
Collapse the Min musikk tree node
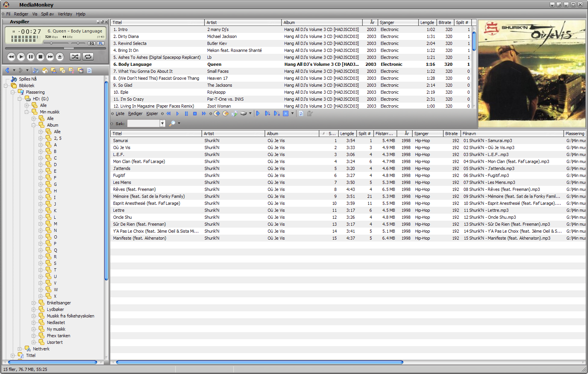coord(27,112)
